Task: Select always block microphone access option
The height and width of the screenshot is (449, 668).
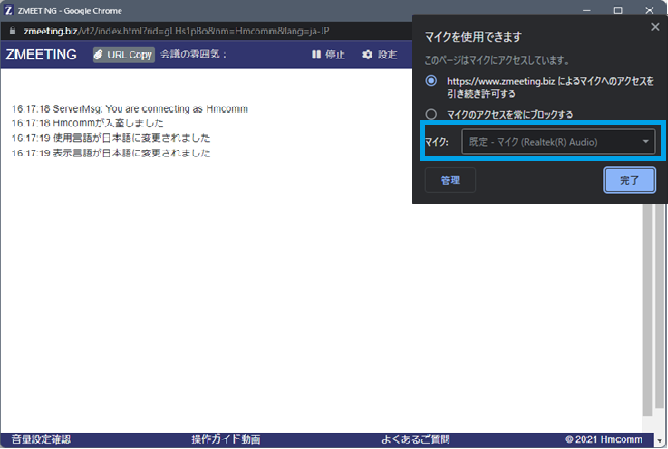Action: [x=431, y=114]
